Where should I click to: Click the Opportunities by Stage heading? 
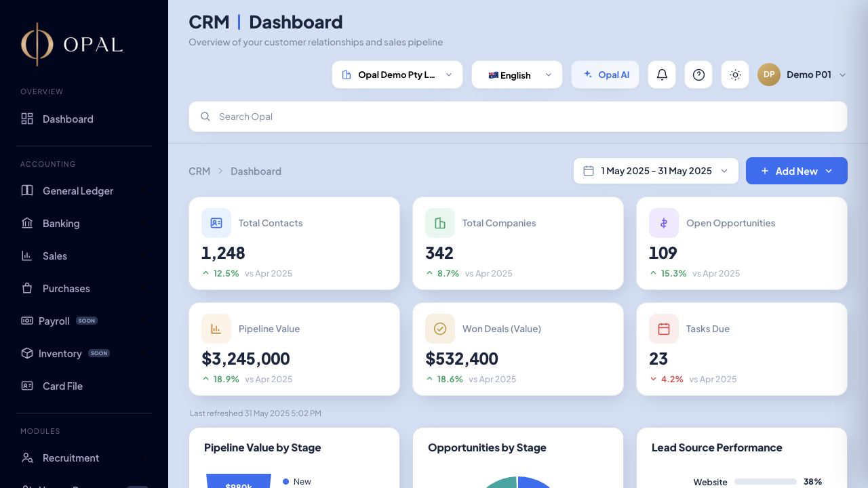(x=487, y=448)
